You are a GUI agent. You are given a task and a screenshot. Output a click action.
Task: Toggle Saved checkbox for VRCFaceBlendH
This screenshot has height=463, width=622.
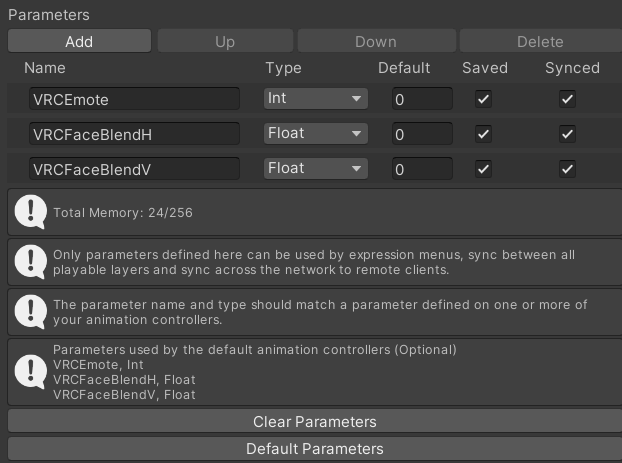[484, 134]
